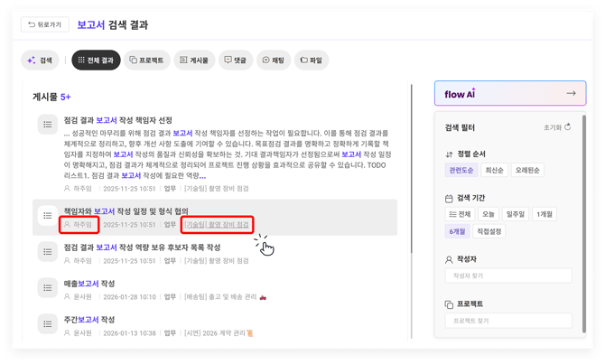Click the task icon beside 주간보고서 작성

(47, 324)
